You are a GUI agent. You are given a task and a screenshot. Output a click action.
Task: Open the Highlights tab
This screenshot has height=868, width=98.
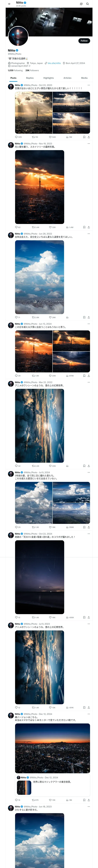(x=48, y=78)
